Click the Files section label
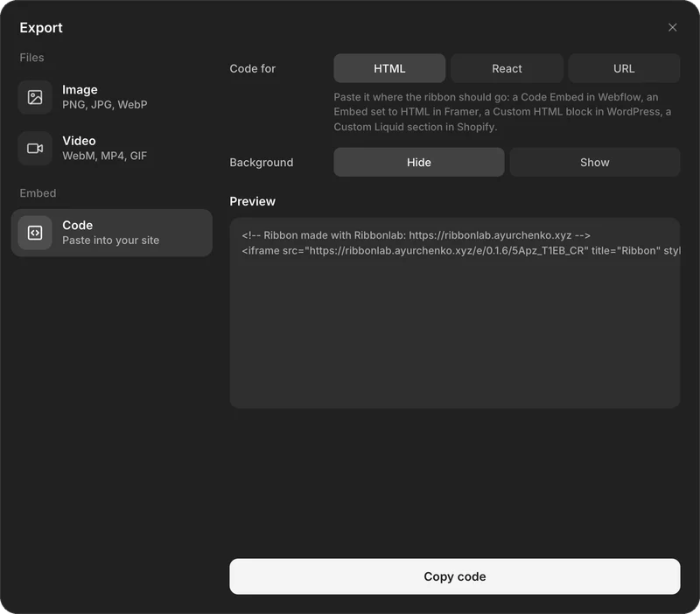Image resolution: width=700 pixels, height=614 pixels. point(31,58)
